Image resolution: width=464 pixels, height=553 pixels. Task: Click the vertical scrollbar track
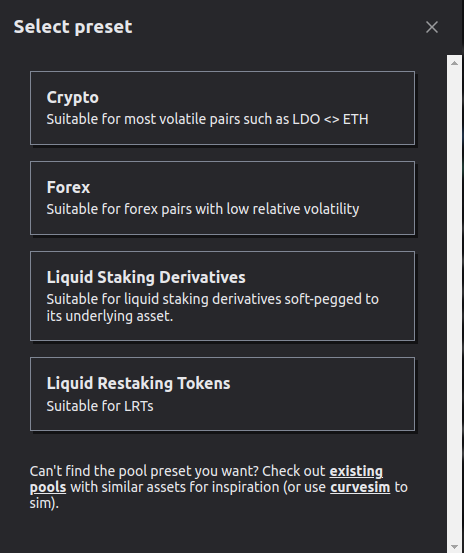(454, 305)
